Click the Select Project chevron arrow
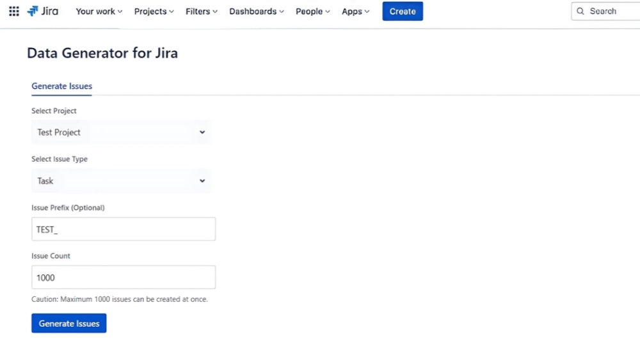 coord(202,132)
